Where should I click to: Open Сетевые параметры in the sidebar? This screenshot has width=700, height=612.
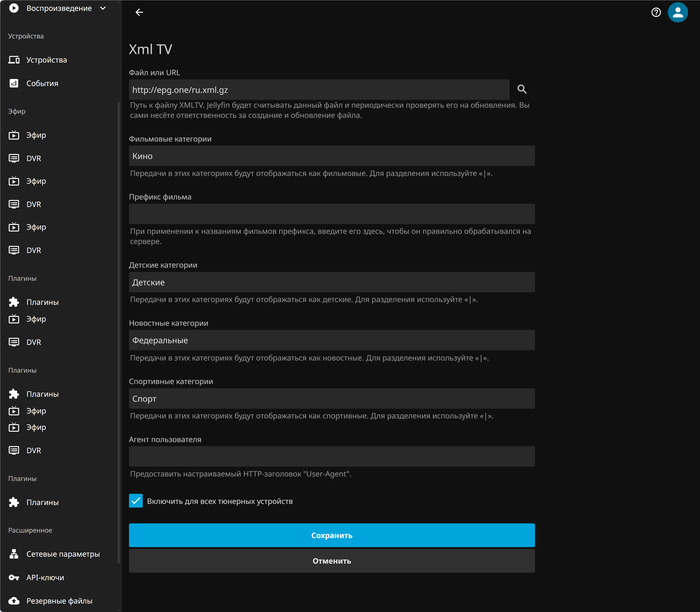click(x=63, y=554)
